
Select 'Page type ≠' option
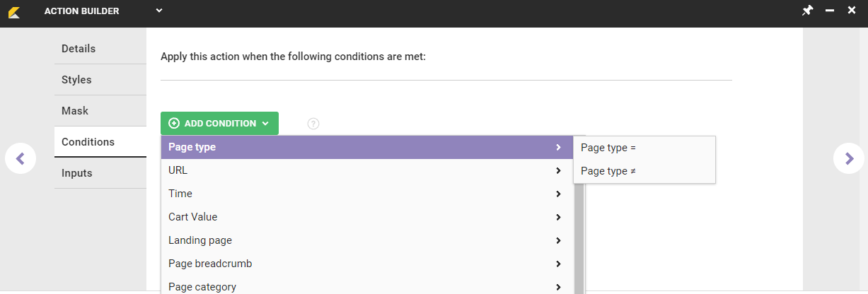pos(644,171)
